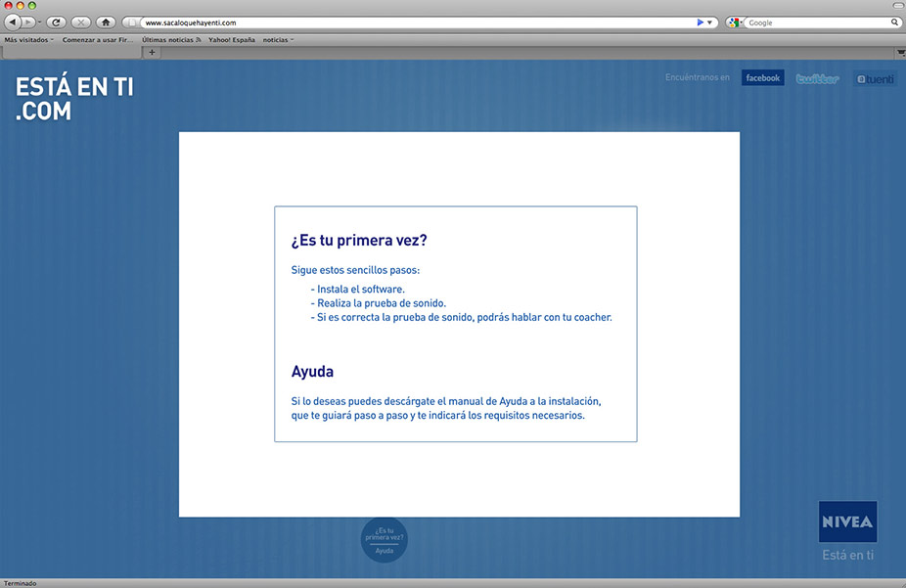Screen dimensions: 906x588
Task: Click the ¿Es tu primera vez? Ayuda circle
Action: tap(385, 540)
